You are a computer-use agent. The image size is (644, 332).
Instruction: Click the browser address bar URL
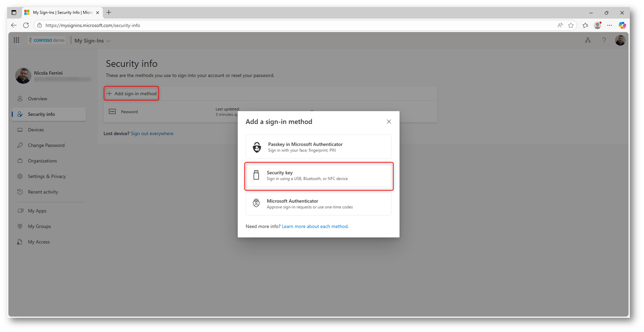93,25
